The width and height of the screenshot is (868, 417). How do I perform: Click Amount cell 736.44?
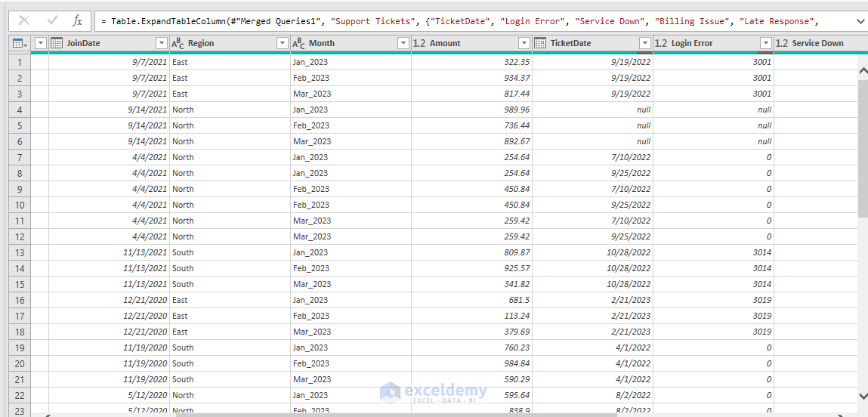click(471, 125)
